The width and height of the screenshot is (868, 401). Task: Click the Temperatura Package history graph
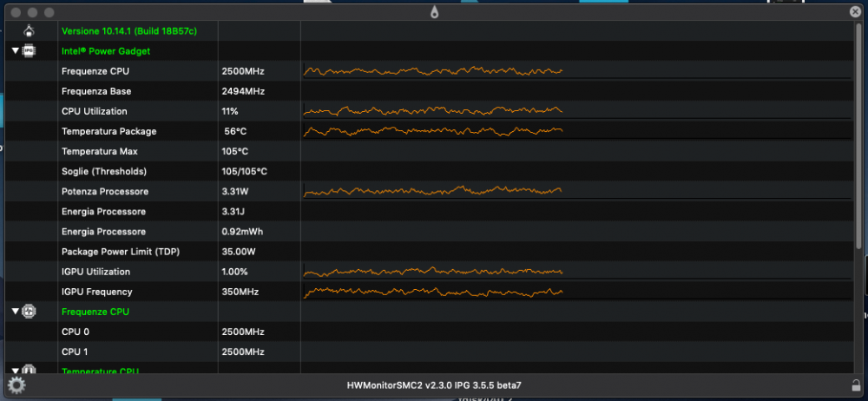point(577,131)
